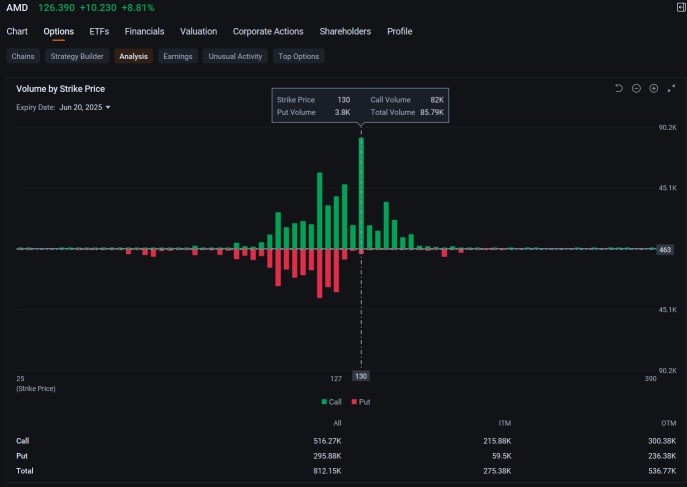
Task: Click the OTM column header
Action: 669,423
